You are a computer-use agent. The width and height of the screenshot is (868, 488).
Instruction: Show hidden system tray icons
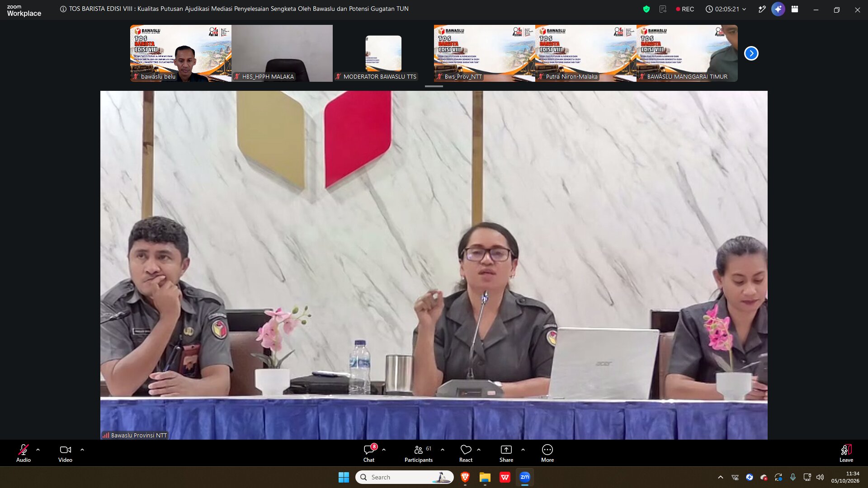(721, 477)
